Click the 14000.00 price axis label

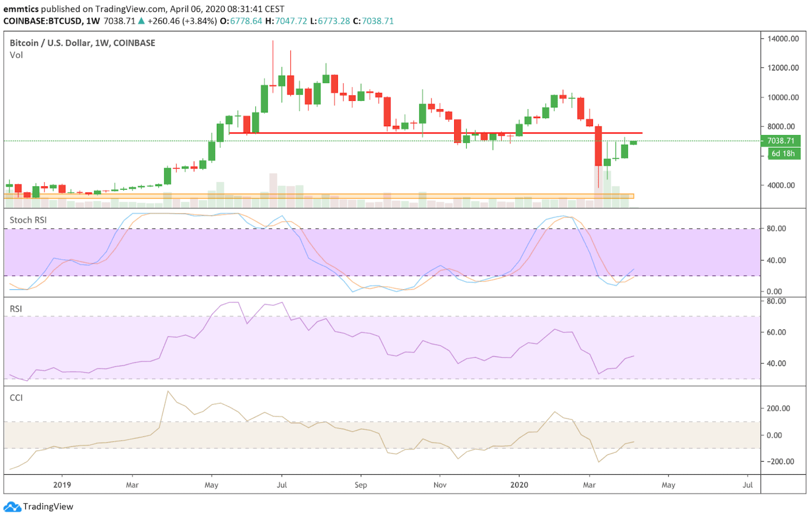783,39
